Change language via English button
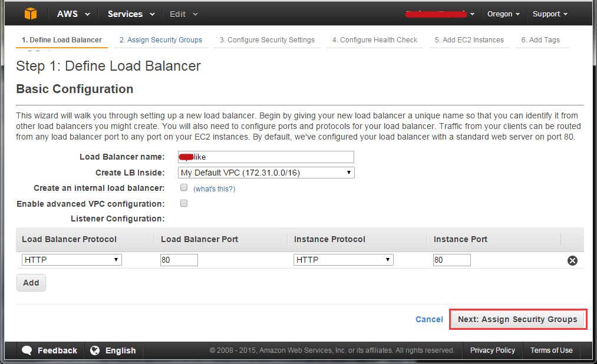 pos(113,350)
